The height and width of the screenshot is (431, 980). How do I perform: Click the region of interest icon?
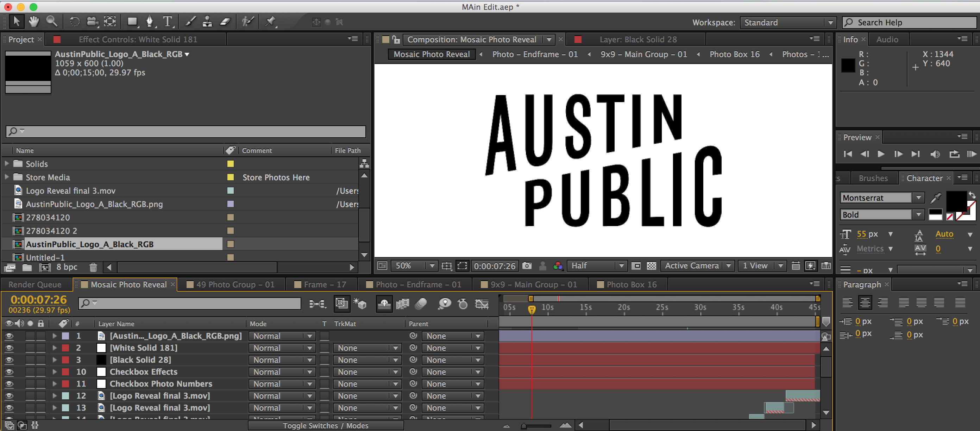(x=462, y=266)
